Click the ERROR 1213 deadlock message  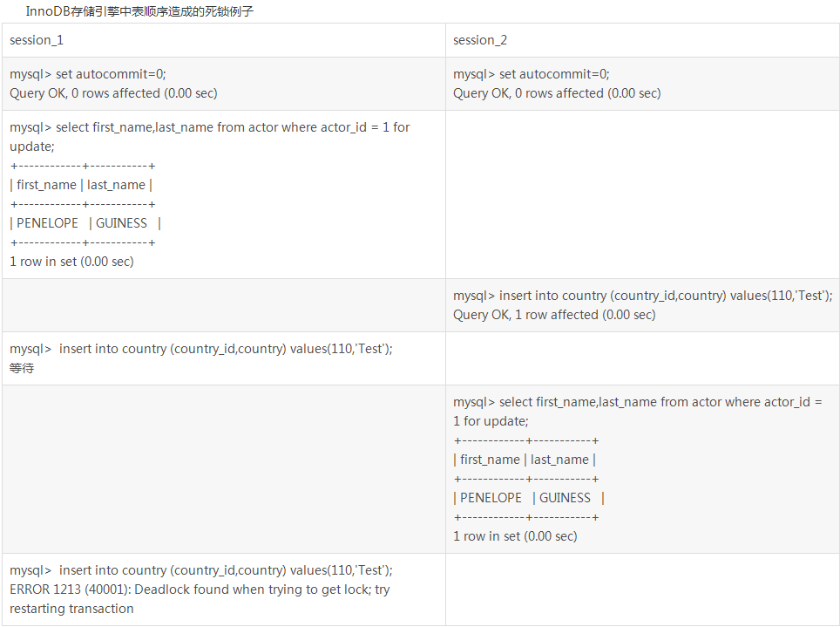point(200,599)
